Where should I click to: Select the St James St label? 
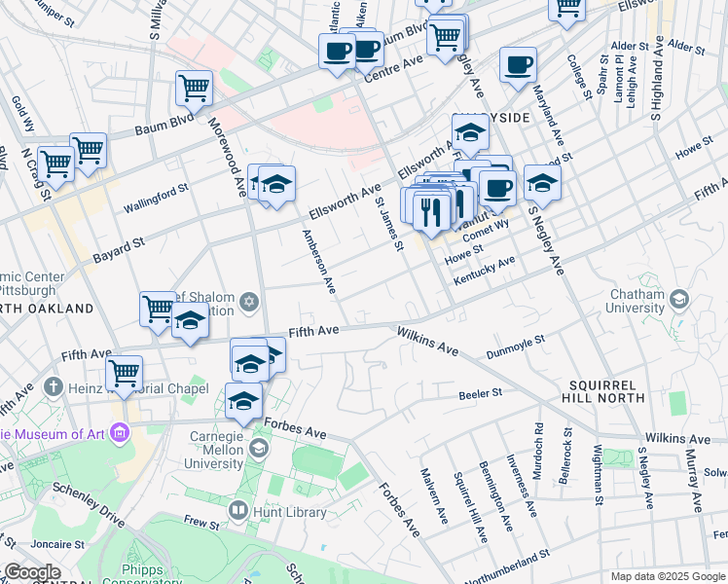pos(389,224)
